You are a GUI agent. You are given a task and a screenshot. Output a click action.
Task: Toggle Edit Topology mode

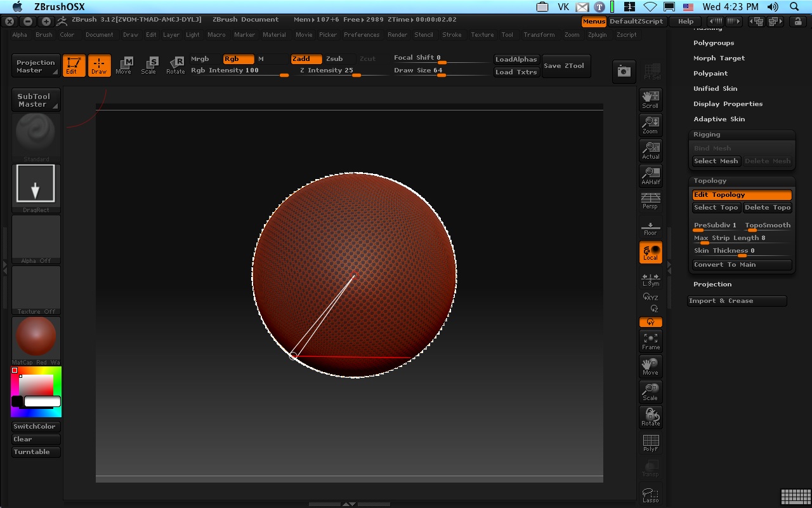click(x=742, y=195)
